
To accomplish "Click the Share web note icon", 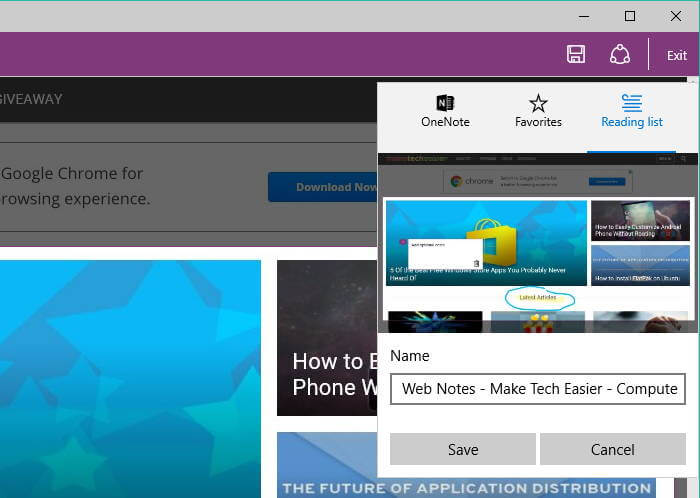I will click(620, 54).
